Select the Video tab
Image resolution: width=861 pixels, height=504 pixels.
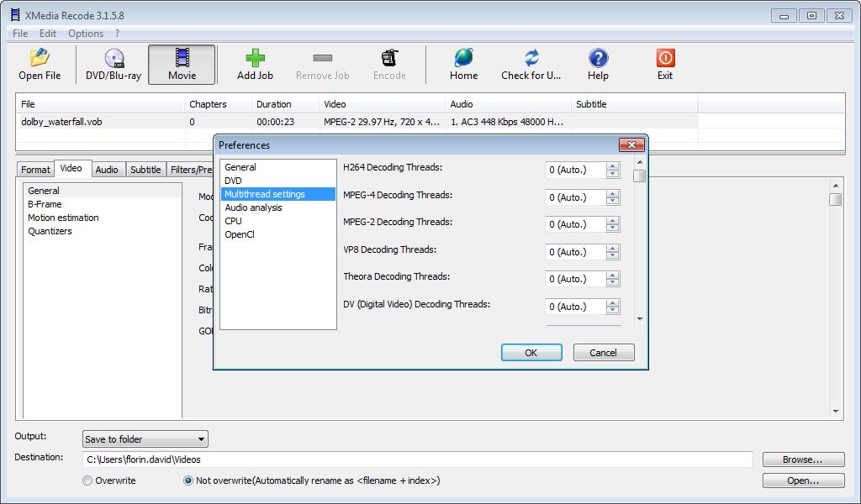pyautogui.click(x=71, y=168)
